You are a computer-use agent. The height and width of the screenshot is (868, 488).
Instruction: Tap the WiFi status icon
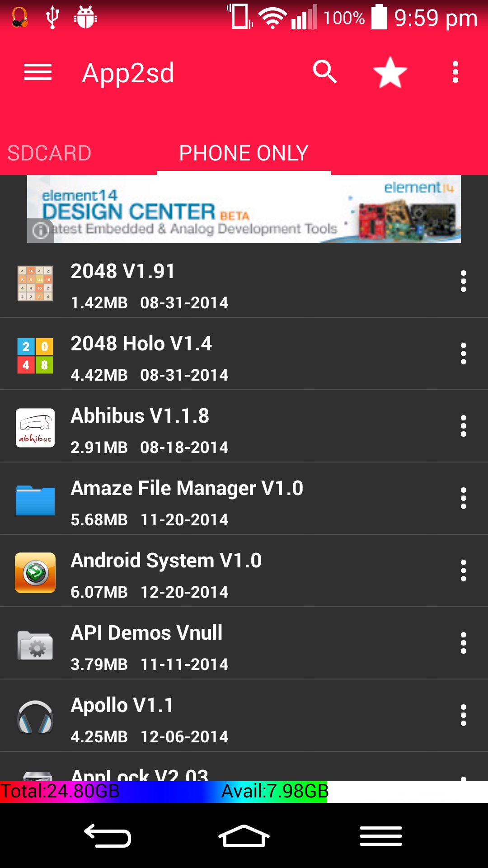(273, 18)
